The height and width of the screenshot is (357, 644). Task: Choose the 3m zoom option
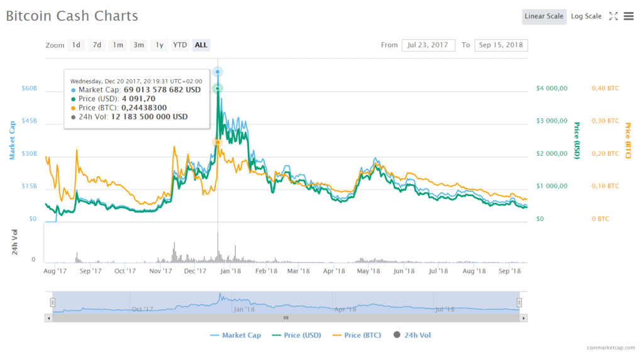(x=138, y=45)
